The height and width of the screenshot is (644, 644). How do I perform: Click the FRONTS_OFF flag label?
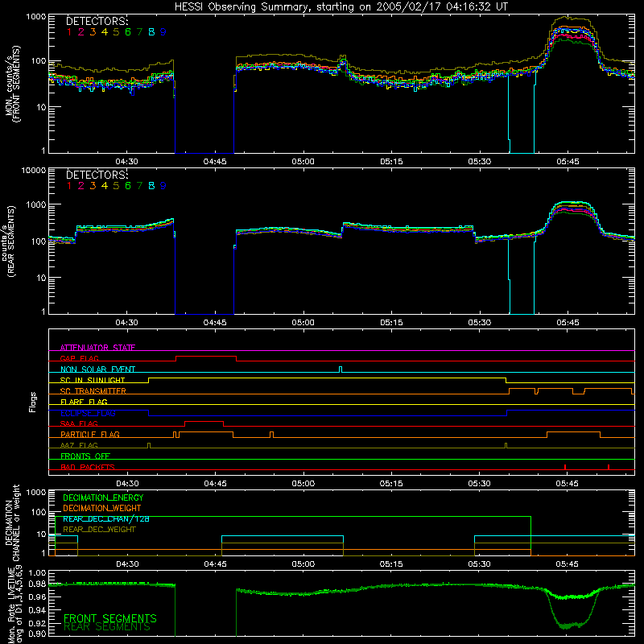[85, 456]
